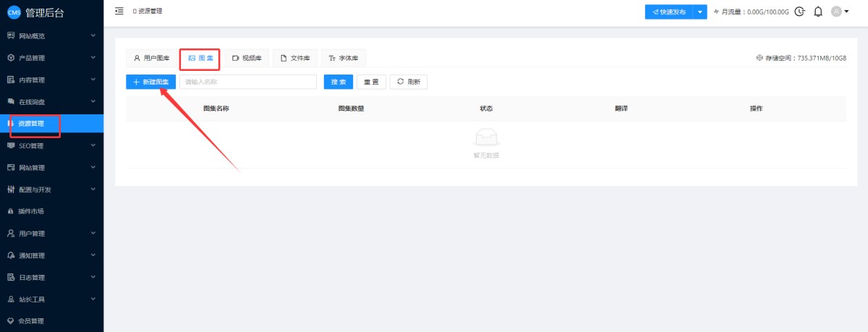This screenshot has width=868, height=332.
Task: Click the 会员管理 sidebar icon
Action: point(11,320)
